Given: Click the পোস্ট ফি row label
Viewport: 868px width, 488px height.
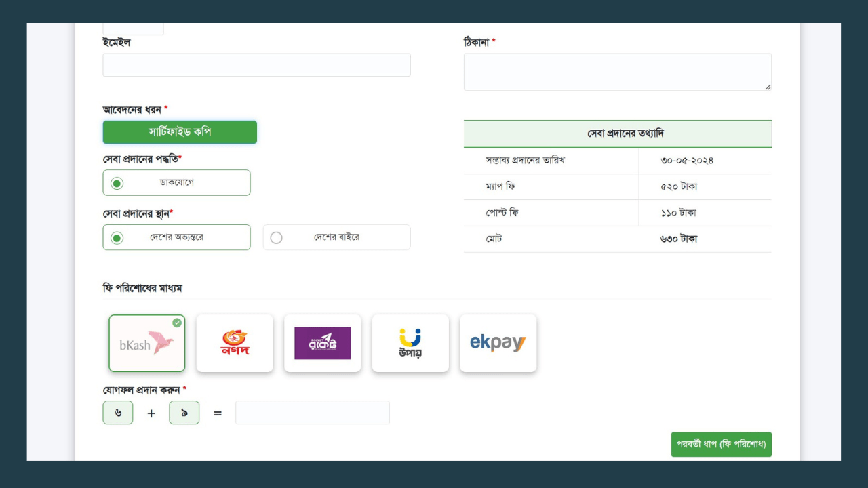Looking at the screenshot, I should tap(502, 213).
